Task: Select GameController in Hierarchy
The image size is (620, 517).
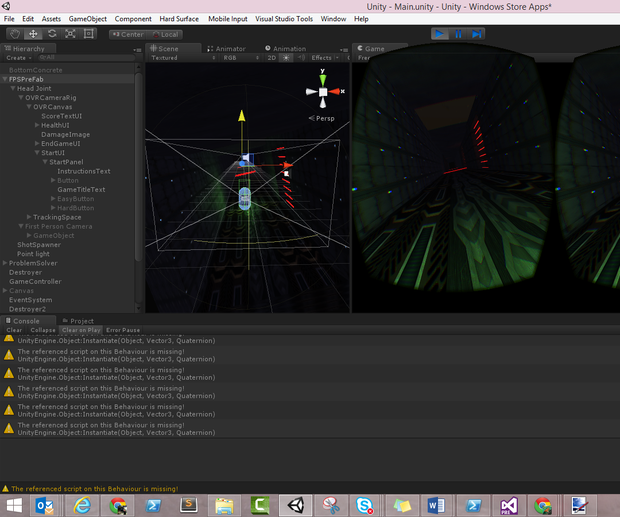Action: click(35, 281)
